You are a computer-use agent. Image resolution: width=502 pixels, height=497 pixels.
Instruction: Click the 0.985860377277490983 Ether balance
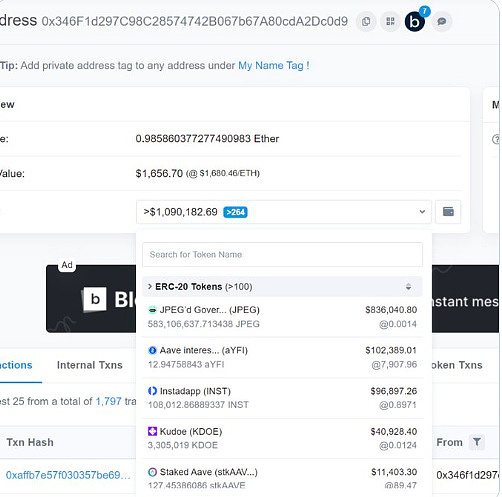pyautogui.click(x=207, y=138)
